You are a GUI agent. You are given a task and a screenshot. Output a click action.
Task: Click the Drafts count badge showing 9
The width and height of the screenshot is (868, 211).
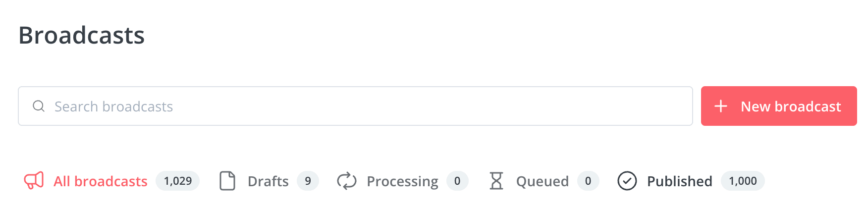click(x=308, y=181)
